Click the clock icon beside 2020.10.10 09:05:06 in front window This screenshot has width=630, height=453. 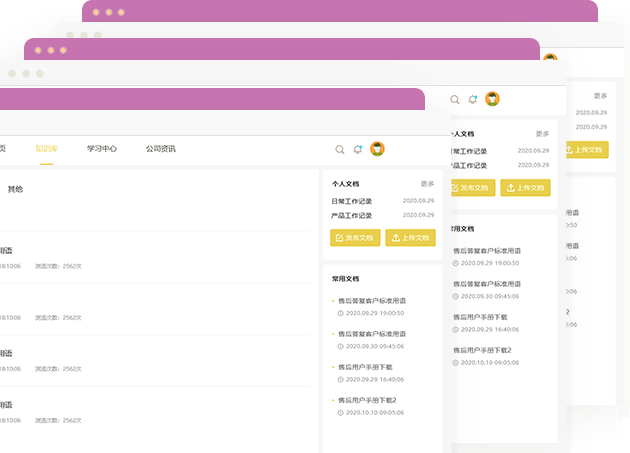(x=341, y=412)
